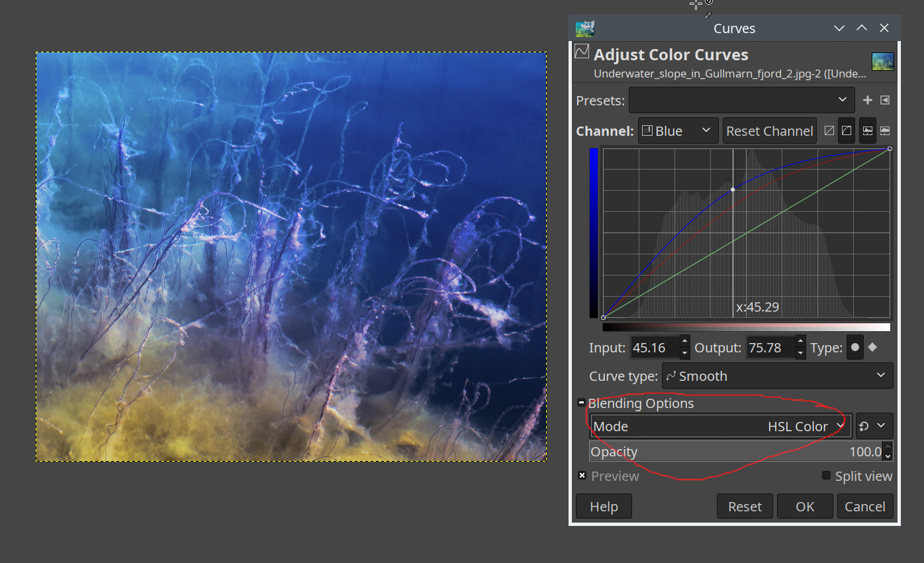Set point Type to smooth round point

855,347
